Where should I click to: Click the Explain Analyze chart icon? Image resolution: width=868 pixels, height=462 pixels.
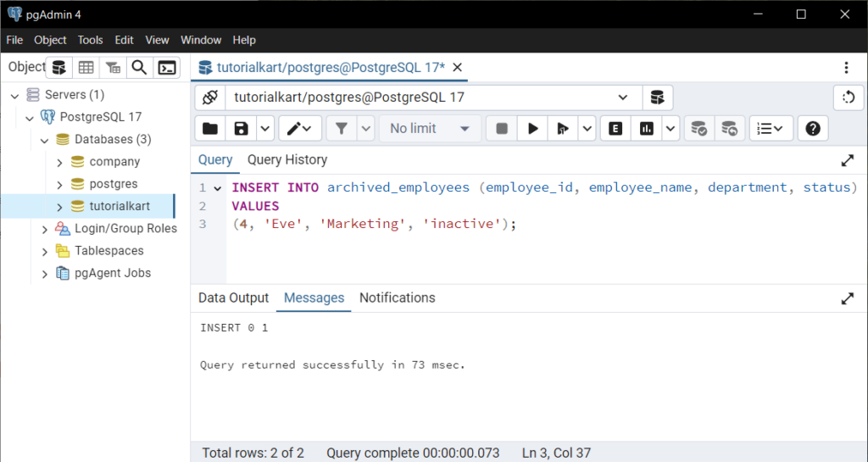[646, 129]
